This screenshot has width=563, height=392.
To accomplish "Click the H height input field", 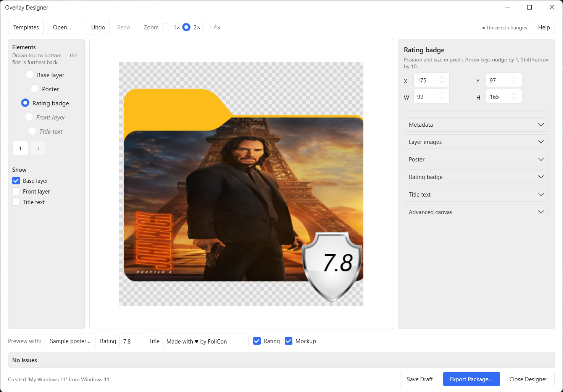I will 504,96.
